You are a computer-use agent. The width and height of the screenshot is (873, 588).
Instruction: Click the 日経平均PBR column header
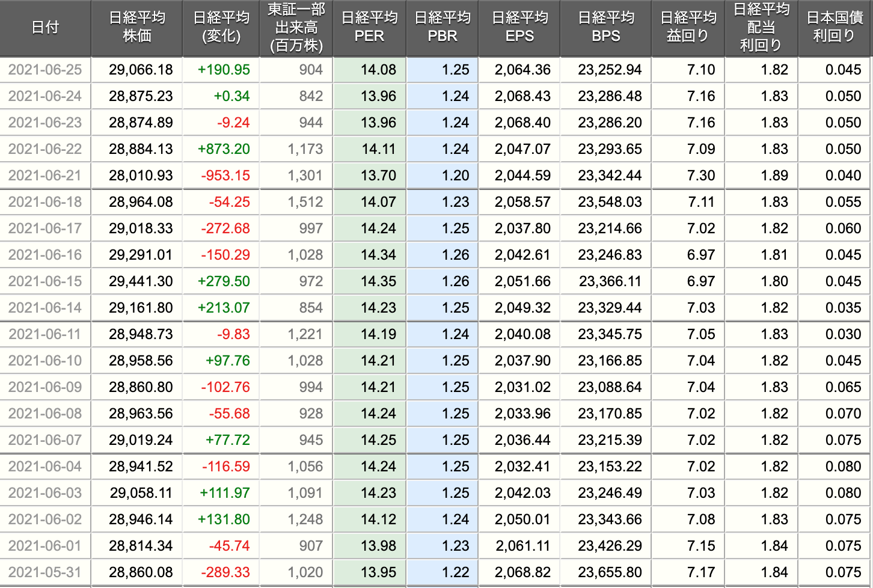pos(443,28)
